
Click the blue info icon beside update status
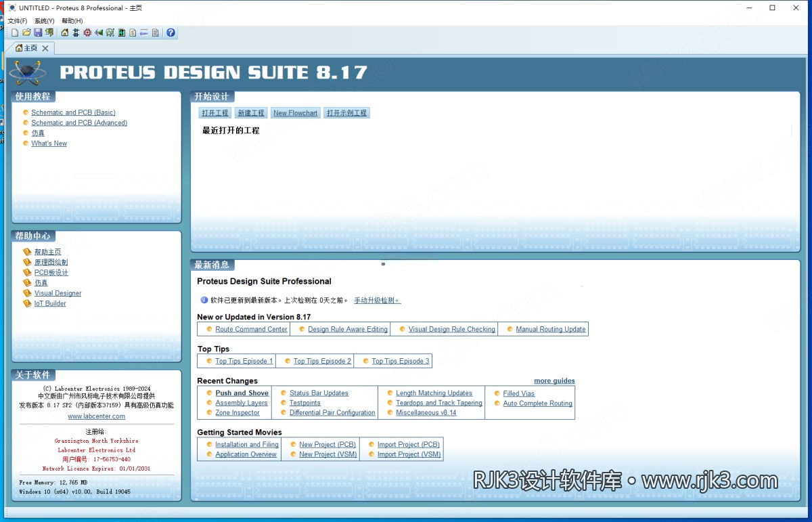coord(204,300)
